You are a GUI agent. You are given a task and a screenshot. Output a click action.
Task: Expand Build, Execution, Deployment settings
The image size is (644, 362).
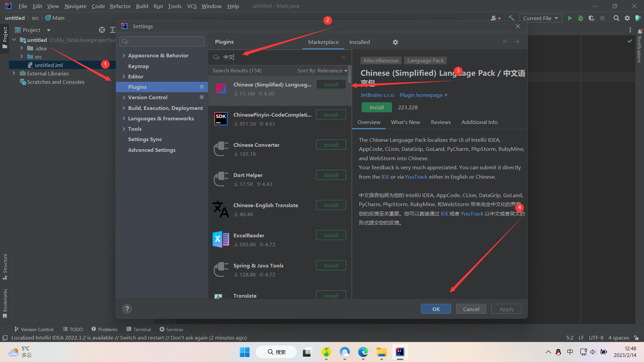coord(124,108)
